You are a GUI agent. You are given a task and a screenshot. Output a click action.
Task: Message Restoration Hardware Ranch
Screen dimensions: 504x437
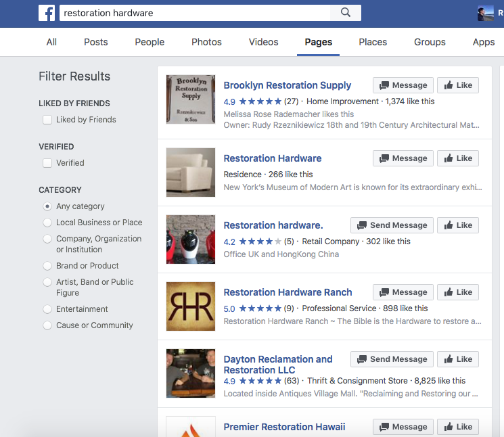(x=403, y=292)
